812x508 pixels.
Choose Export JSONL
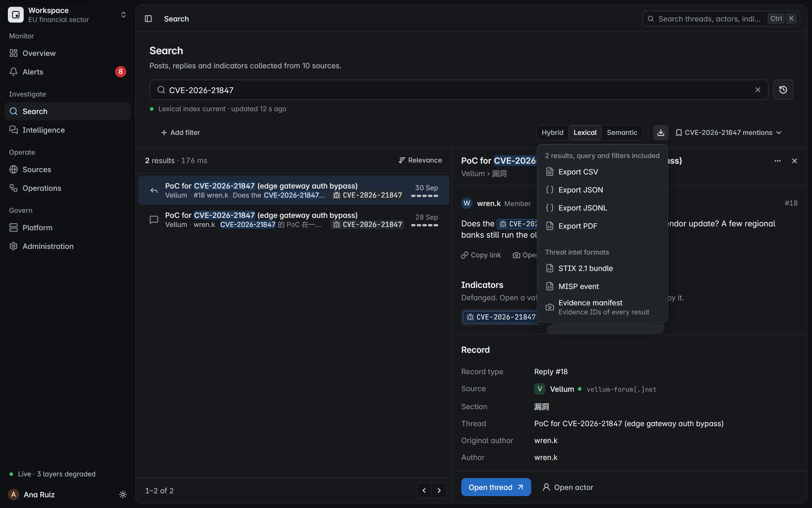tap(602, 208)
